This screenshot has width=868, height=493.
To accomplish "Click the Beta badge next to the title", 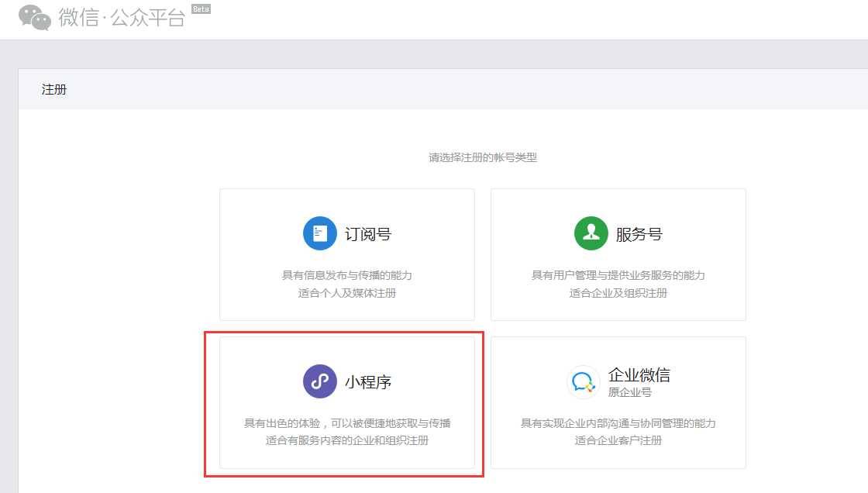I will click(201, 9).
